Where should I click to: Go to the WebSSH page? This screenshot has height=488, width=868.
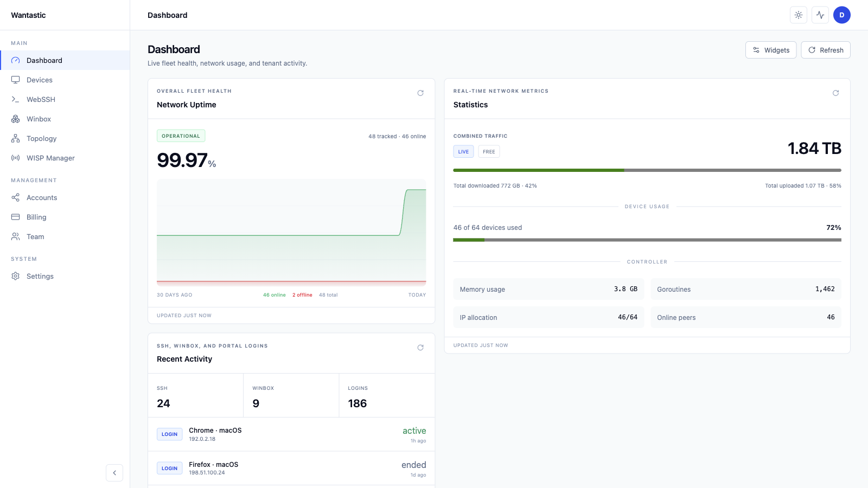[x=65, y=99]
